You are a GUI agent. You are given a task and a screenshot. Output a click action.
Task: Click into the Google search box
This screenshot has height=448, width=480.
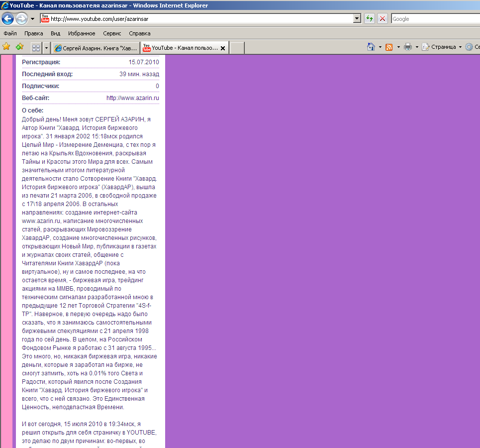[436, 19]
